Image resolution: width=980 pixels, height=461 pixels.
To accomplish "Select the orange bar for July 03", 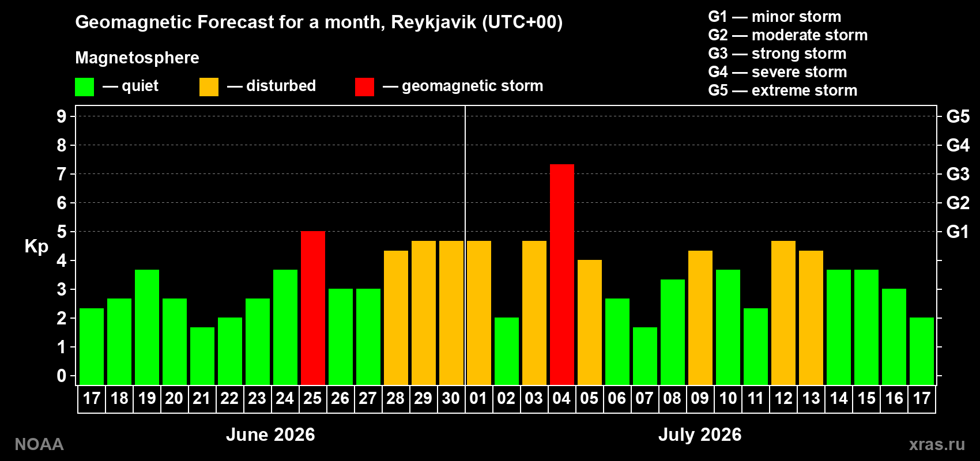I will (534, 313).
